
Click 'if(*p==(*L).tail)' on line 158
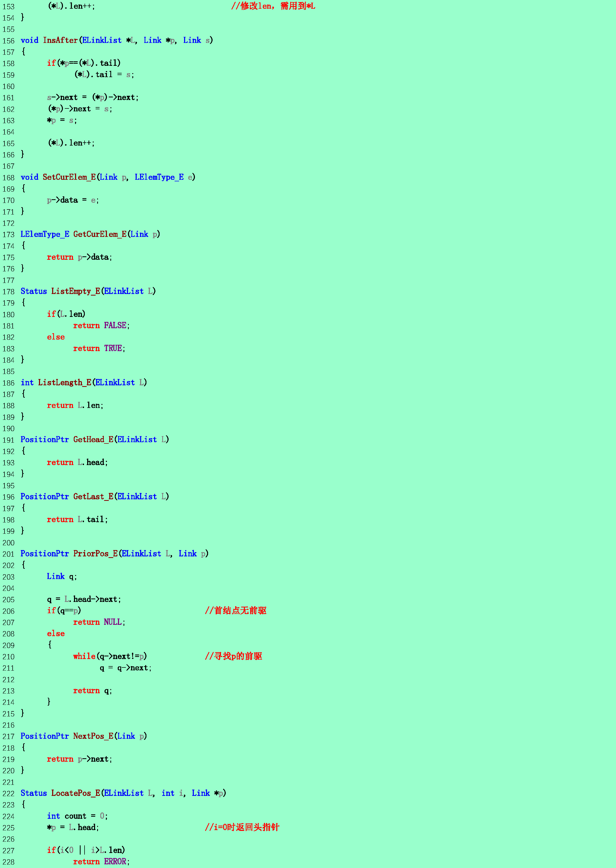coord(84,63)
